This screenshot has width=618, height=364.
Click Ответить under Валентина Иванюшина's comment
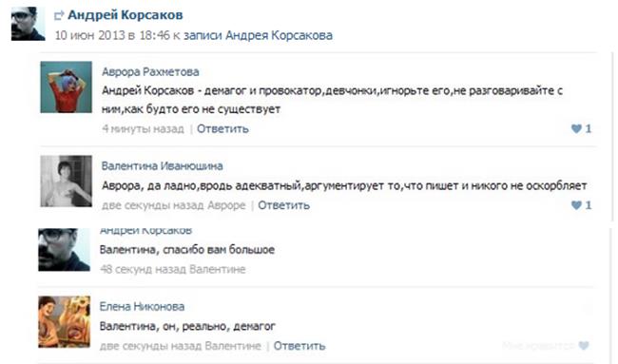coord(283,205)
